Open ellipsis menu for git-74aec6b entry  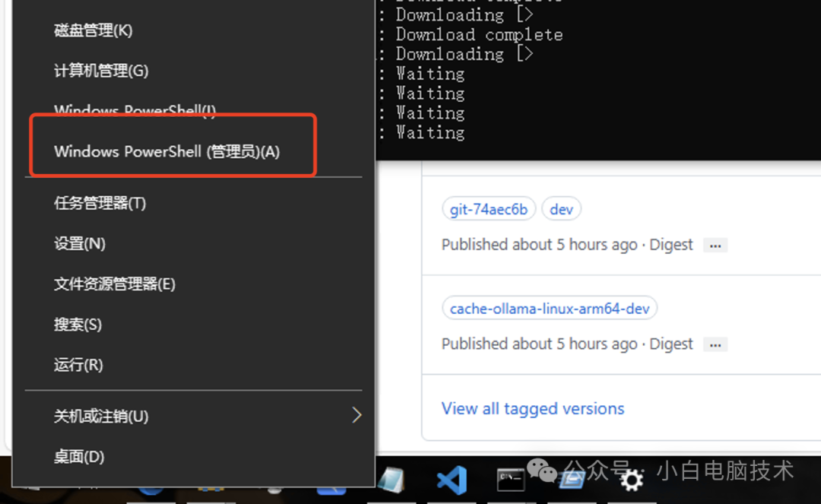(715, 246)
